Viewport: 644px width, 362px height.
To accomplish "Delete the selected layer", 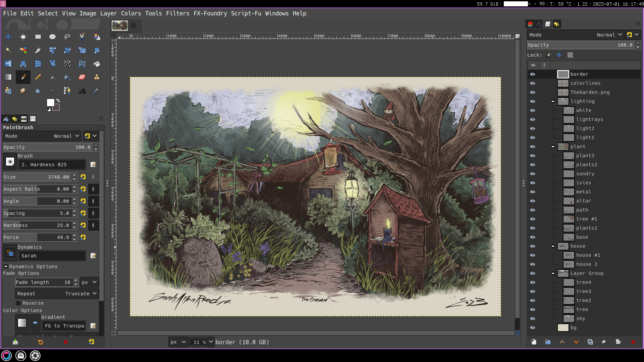I will coord(633,342).
